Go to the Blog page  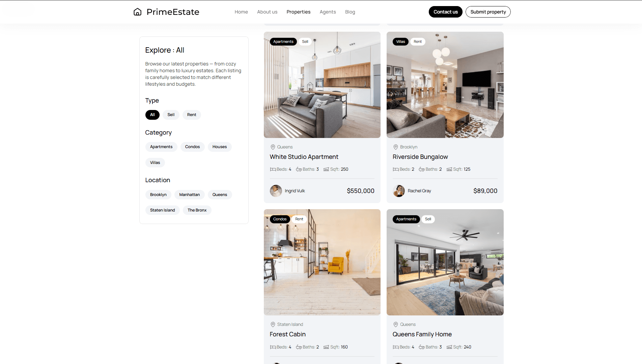click(350, 12)
